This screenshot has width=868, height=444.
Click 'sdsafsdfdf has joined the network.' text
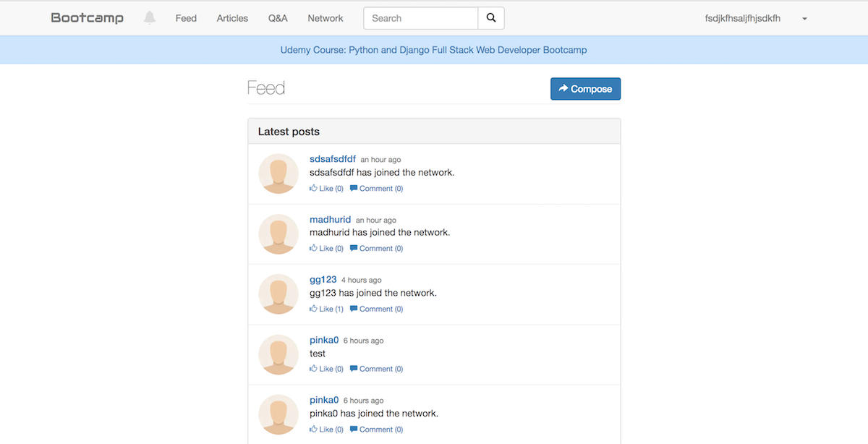coord(382,172)
